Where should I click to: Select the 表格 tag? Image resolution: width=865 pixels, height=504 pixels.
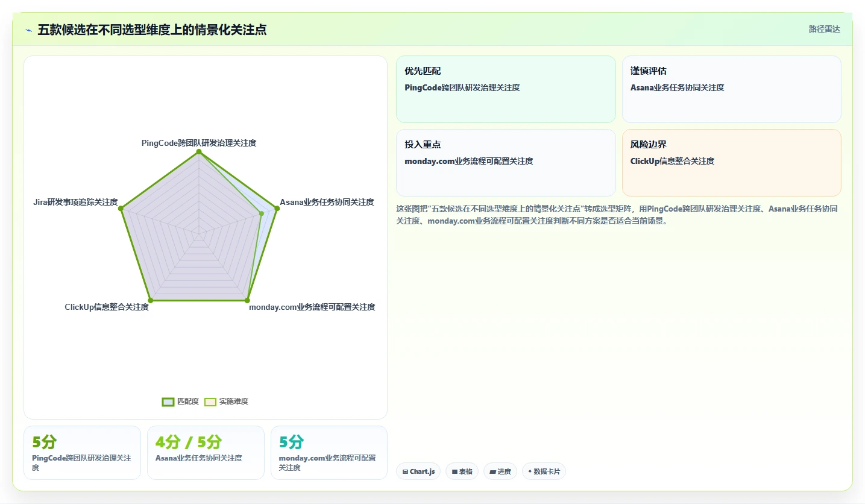coord(462,471)
